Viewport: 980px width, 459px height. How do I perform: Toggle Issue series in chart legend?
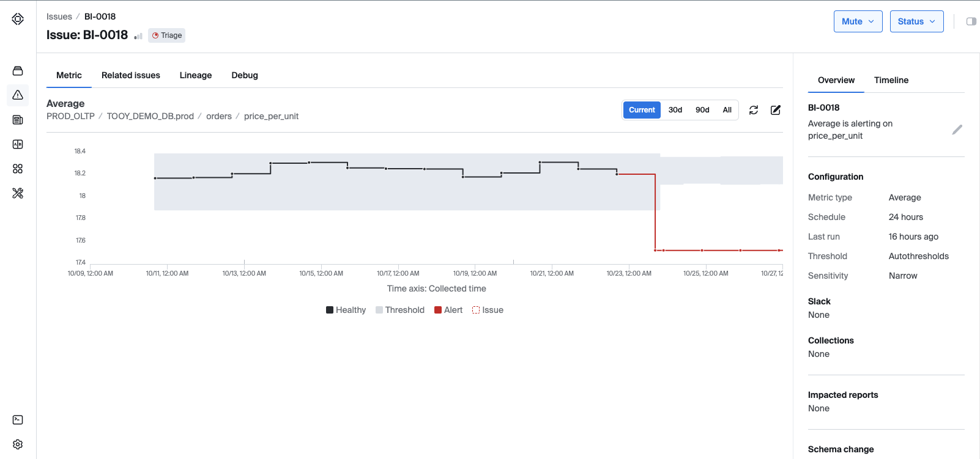pyautogui.click(x=488, y=310)
